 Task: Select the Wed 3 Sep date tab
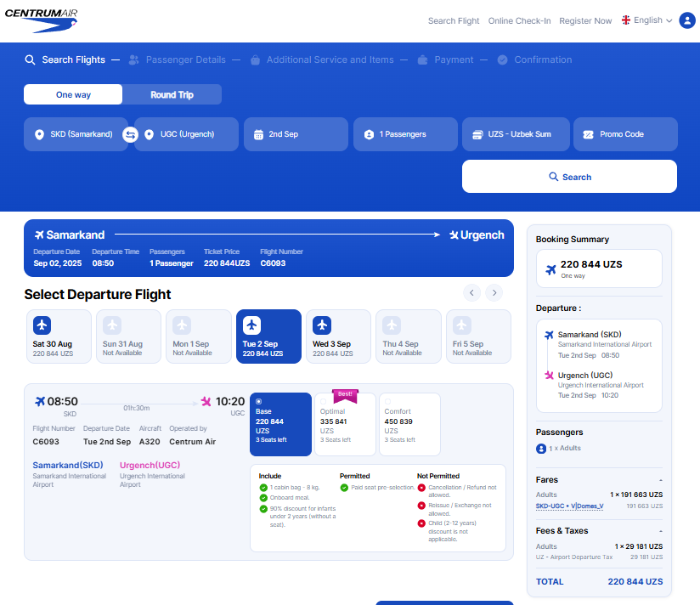[339, 336]
